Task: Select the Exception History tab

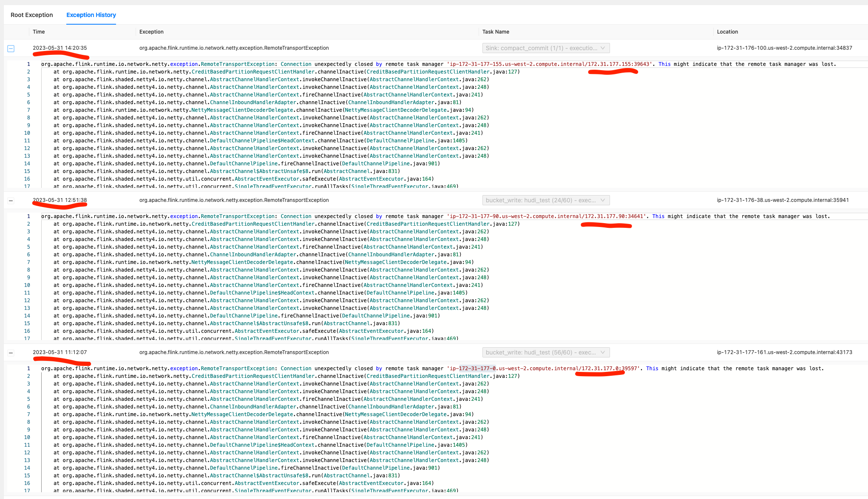Action: [x=91, y=15]
